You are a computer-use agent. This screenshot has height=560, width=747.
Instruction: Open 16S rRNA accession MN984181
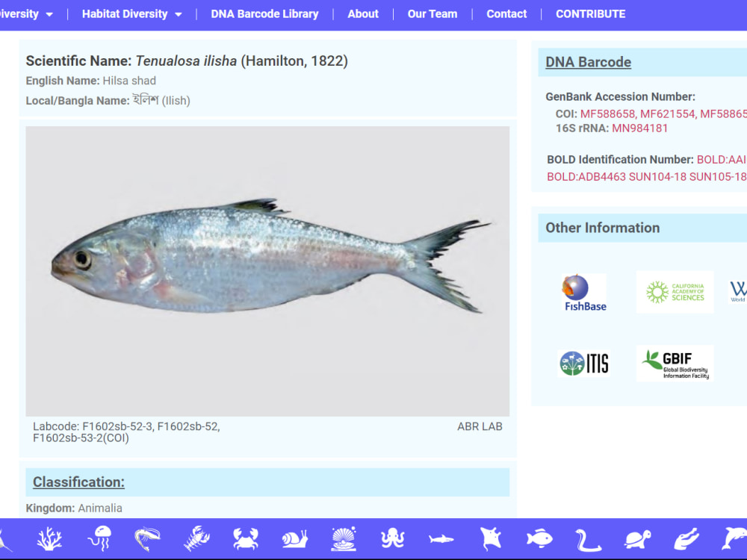640,128
